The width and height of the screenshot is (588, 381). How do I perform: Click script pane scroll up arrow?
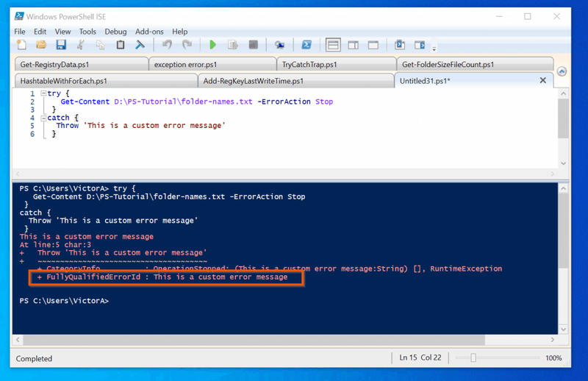point(563,93)
